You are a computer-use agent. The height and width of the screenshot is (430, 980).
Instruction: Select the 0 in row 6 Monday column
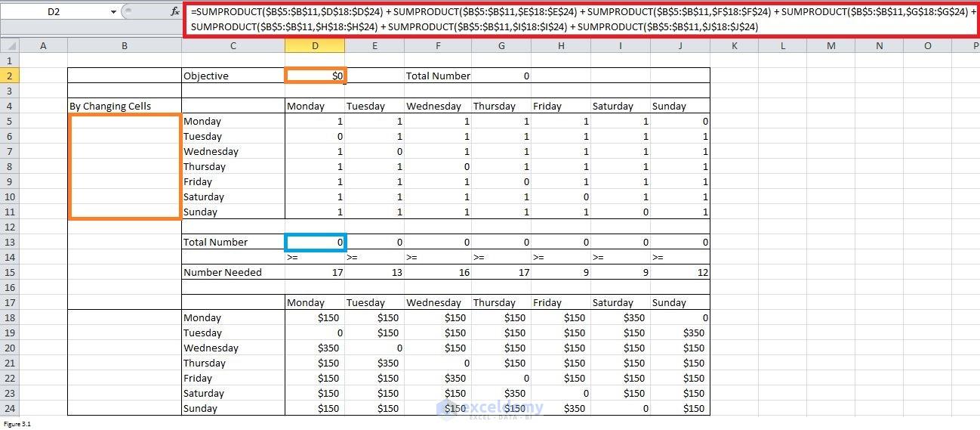(315, 136)
